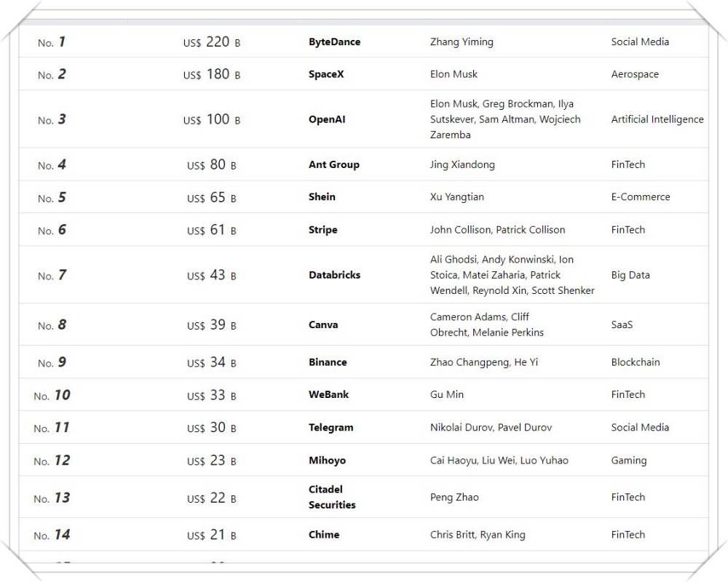Viewport: 728px width, 582px height.
Task: Click the Artificial Intelligence industry cell
Action: tap(657, 119)
